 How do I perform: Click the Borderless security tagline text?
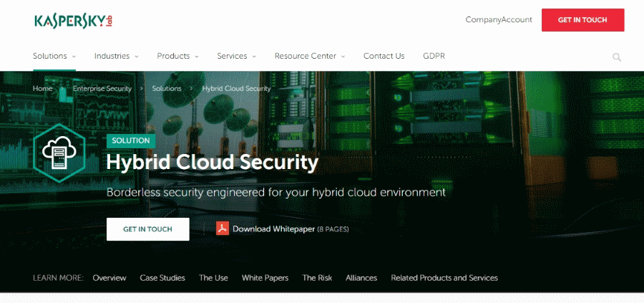(276, 193)
